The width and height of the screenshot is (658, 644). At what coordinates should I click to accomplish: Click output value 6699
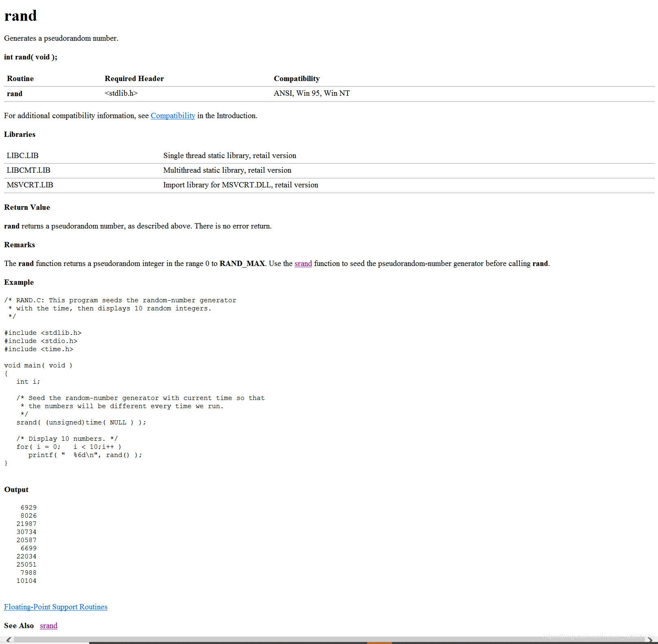29,548
